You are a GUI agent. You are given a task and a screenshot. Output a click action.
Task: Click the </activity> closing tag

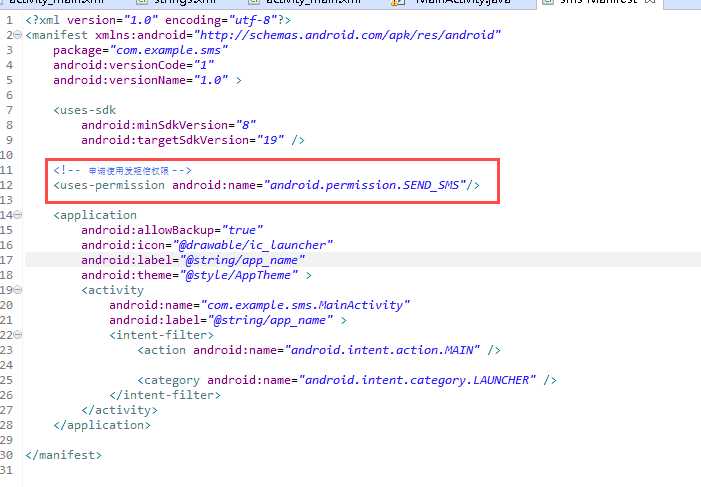pyautogui.click(x=119, y=410)
